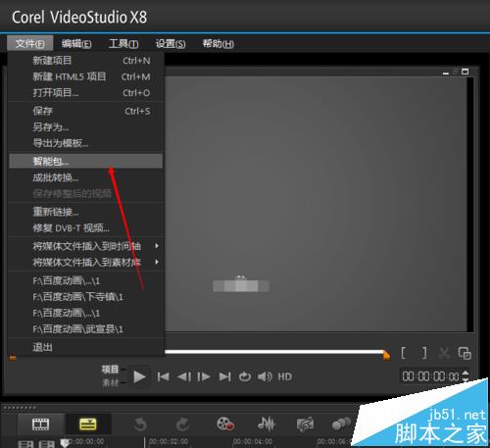Choose 退出 (Exit) menu entry

85,347
